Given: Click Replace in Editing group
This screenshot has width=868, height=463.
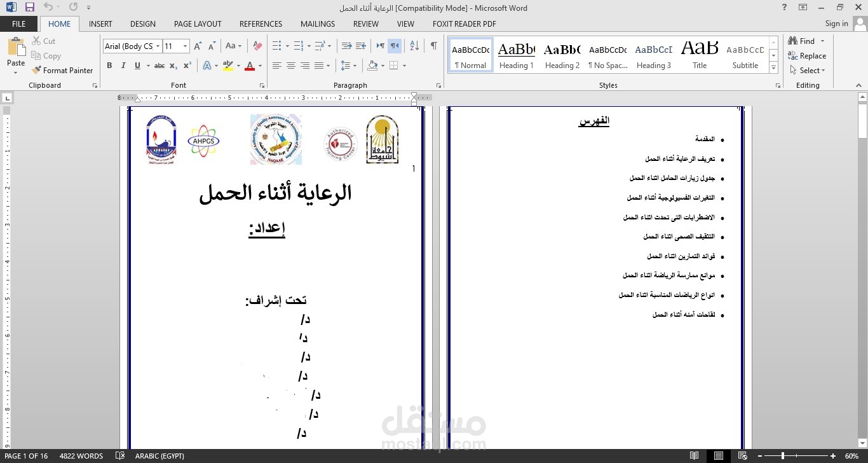Looking at the screenshot, I should (807, 56).
